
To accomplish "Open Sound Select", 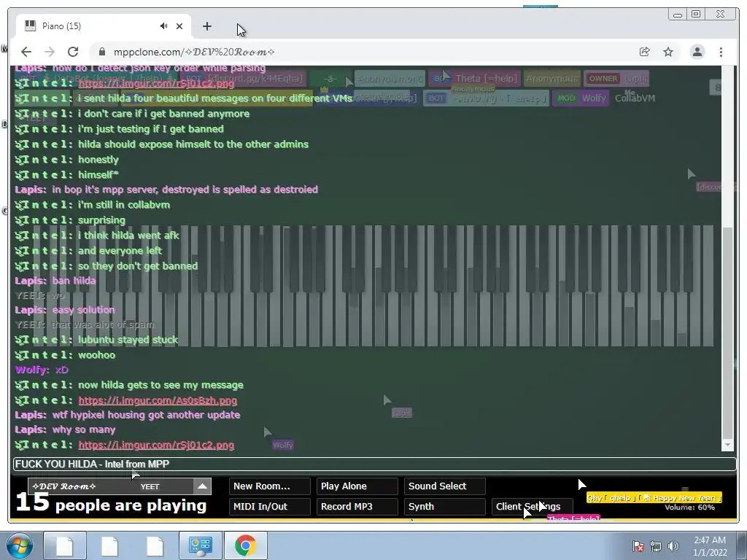I will point(445,486).
